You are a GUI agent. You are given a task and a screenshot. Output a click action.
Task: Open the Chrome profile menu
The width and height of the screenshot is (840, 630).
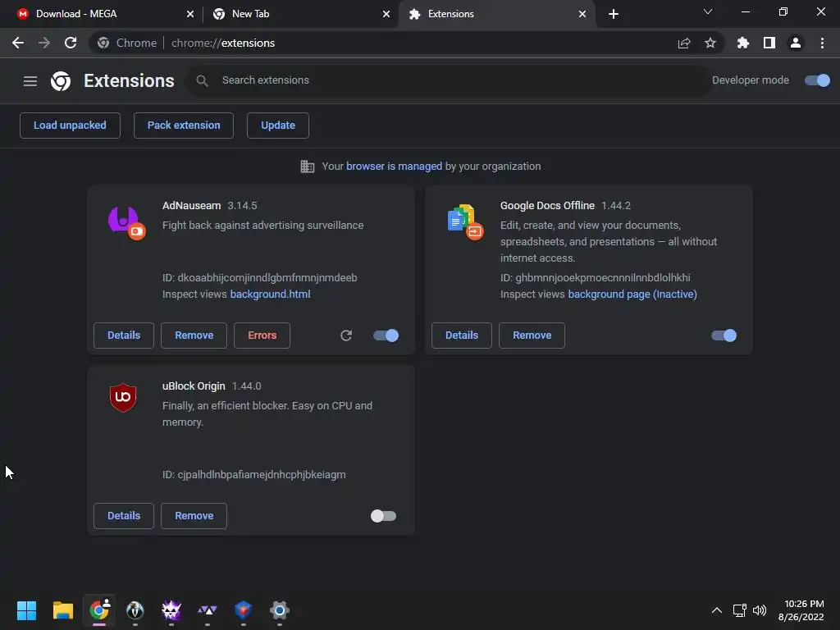click(796, 43)
